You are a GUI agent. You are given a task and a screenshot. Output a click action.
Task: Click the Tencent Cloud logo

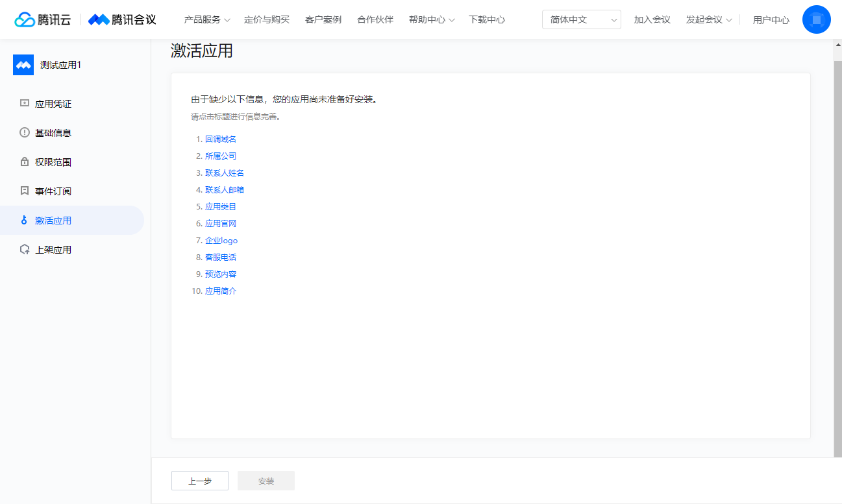[x=42, y=19]
